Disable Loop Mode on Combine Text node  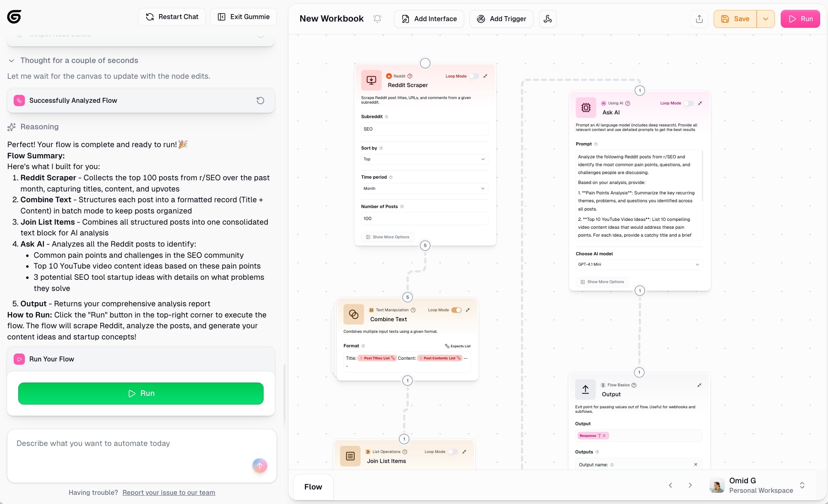[x=456, y=310]
